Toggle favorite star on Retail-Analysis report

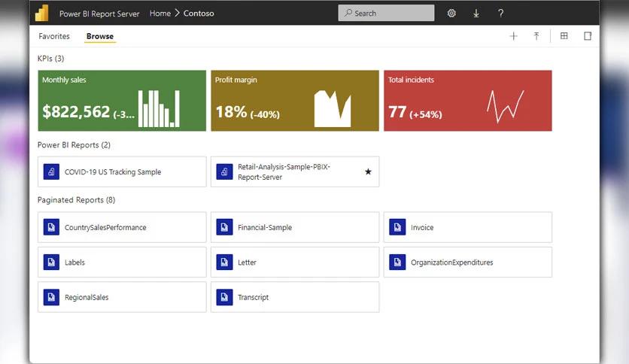pos(368,171)
